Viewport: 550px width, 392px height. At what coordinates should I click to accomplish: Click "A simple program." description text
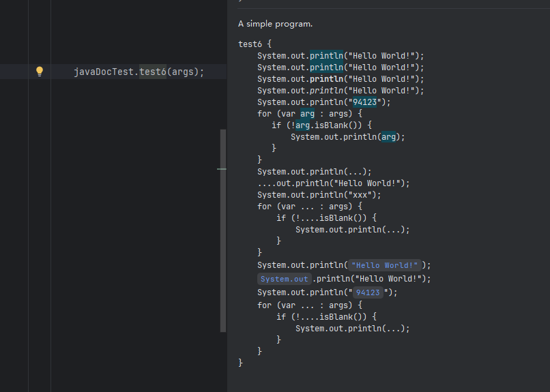coord(275,24)
